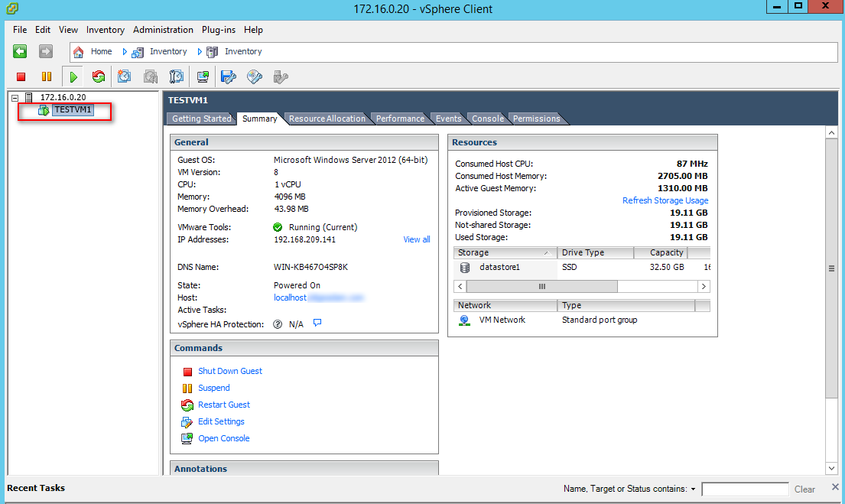Click the Network column header
The width and height of the screenshot is (845, 504).
[x=505, y=306]
